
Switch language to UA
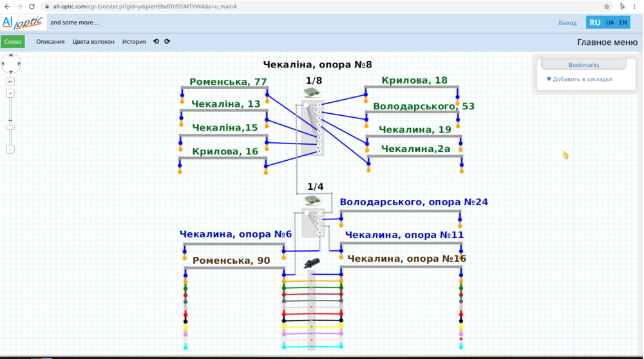(610, 23)
